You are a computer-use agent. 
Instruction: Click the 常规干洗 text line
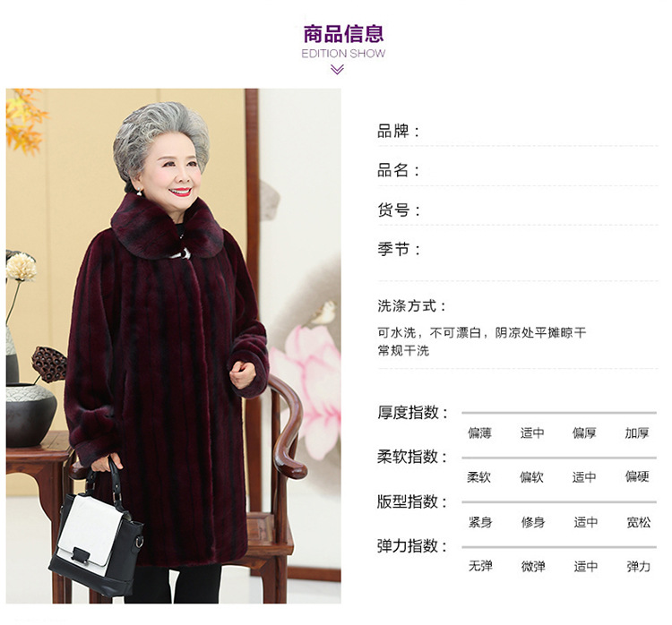[403, 351]
